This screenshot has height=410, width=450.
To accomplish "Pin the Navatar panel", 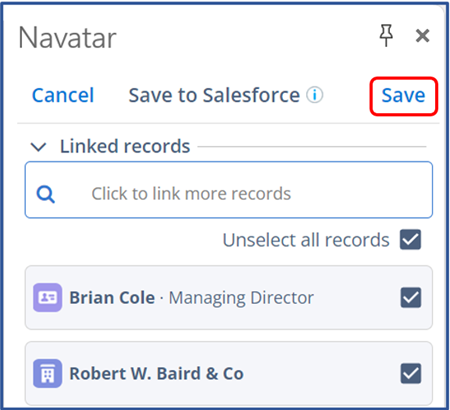I will pos(386,35).
